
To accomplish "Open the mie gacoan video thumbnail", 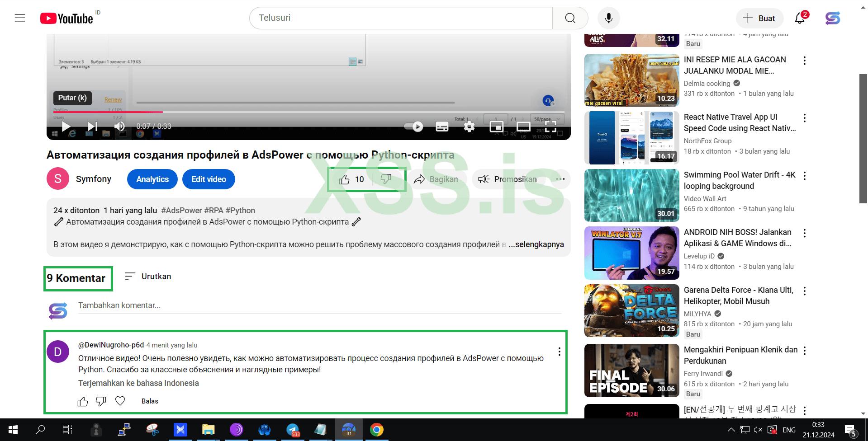I will [631, 80].
